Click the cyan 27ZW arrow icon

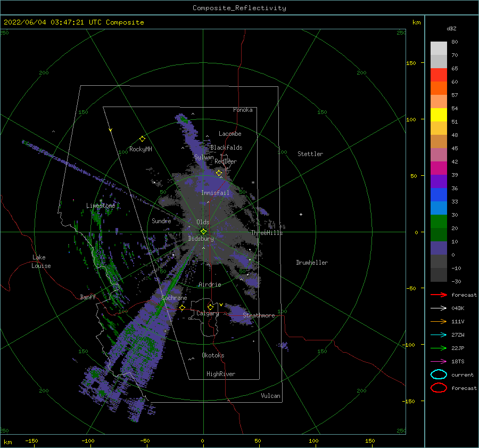pyautogui.click(x=439, y=335)
